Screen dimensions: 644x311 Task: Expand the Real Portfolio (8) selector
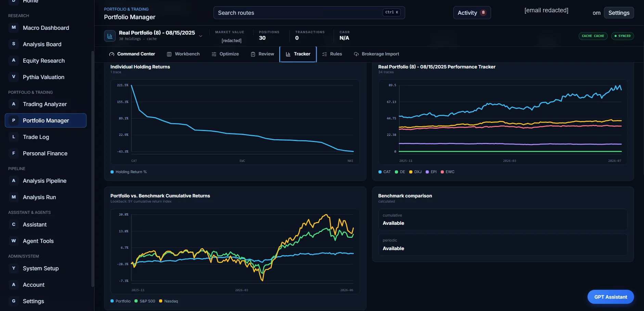pyautogui.click(x=201, y=36)
